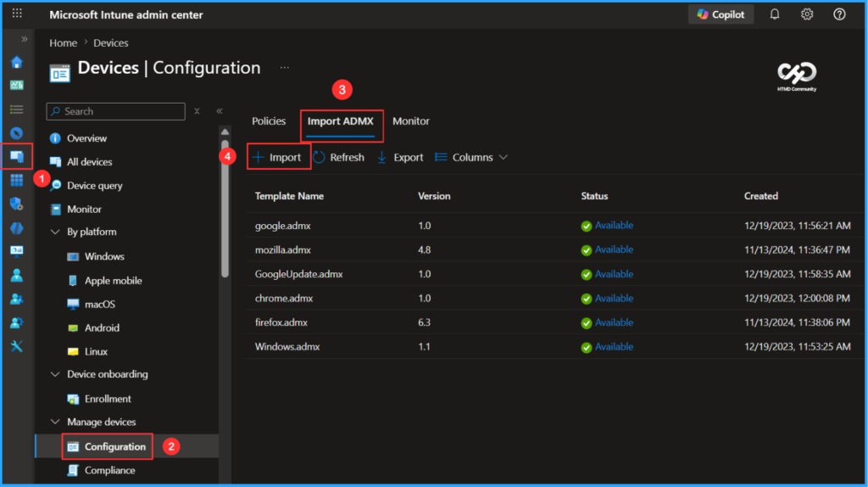Open Enrollment in side menu
Image resolution: width=868 pixels, height=487 pixels.
(108, 399)
